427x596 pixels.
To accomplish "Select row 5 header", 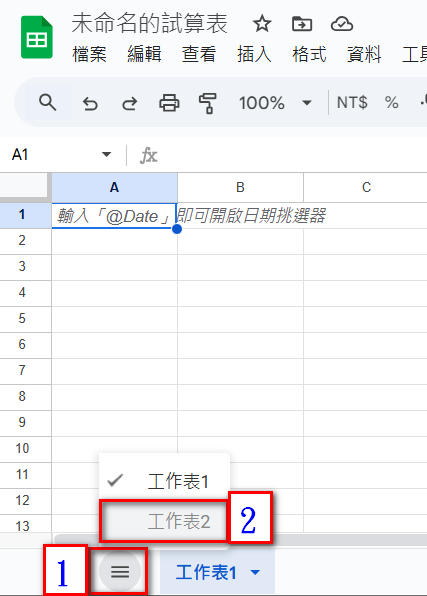I will (x=25, y=319).
